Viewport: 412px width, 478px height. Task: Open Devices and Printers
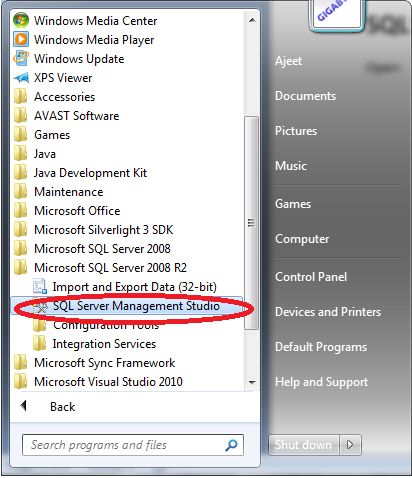pos(328,312)
